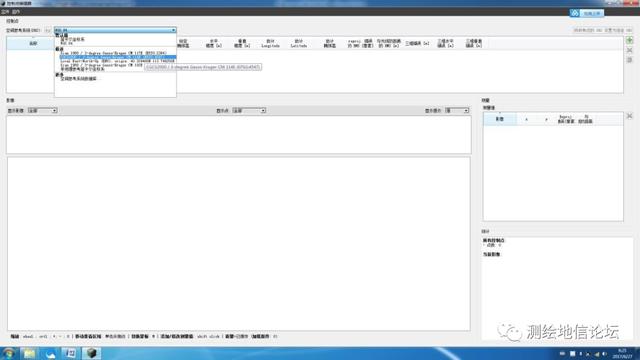Image resolution: width=640 pixels, height=360 pixels.
Task: Collapse the coordinate system combo box
Action: 173,30
